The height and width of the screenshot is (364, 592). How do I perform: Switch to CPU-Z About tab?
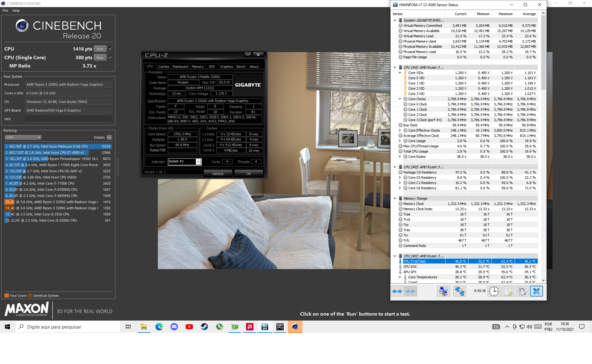[254, 67]
